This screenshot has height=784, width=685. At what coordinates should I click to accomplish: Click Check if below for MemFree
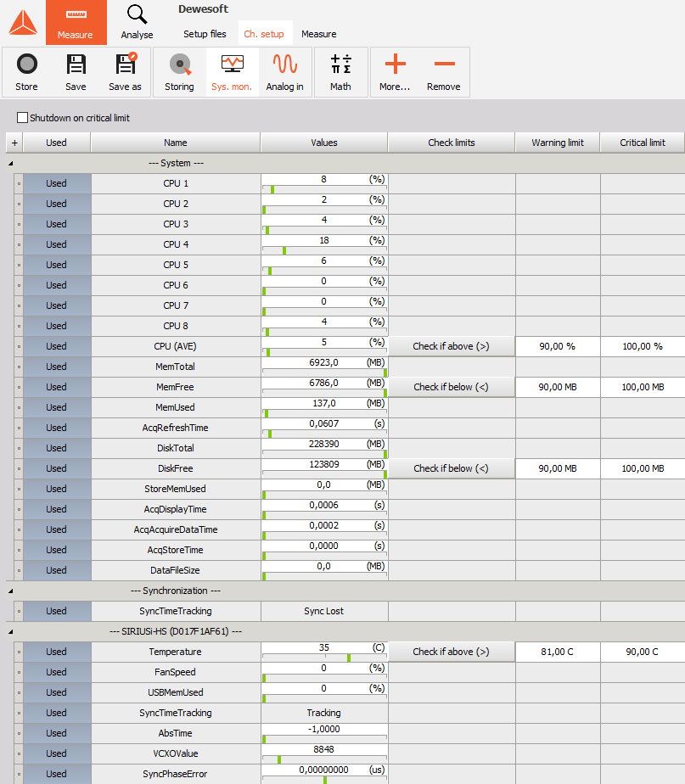[x=452, y=387]
